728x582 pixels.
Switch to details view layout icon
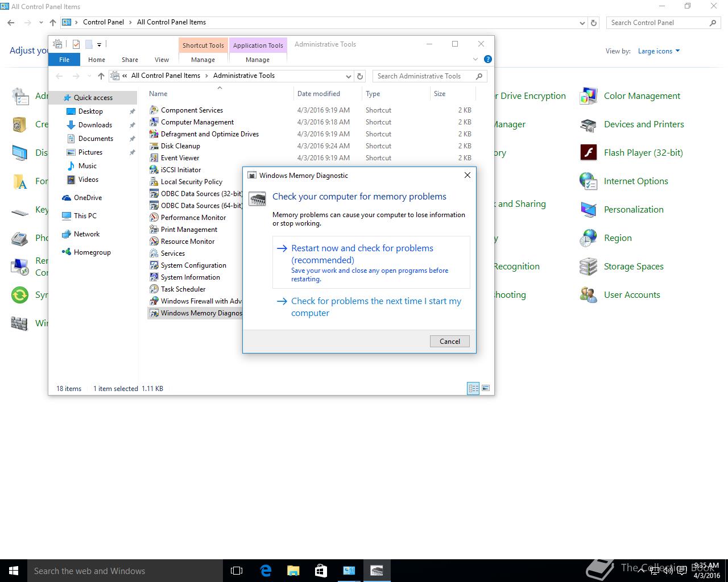coord(473,388)
